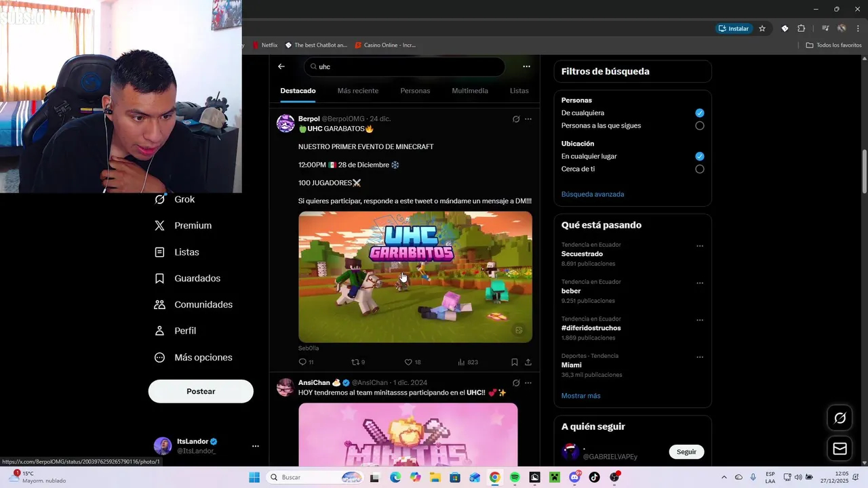The height and width of the screenshot is (488, 868).
Task: Open the media control music icon
Action: 825,28
